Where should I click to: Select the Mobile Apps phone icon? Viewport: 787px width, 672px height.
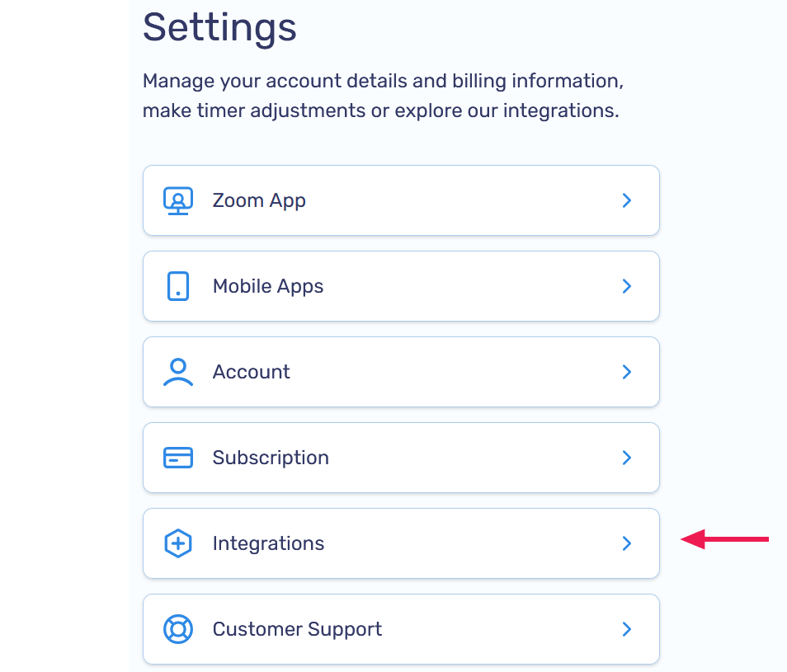click(178, 285)
